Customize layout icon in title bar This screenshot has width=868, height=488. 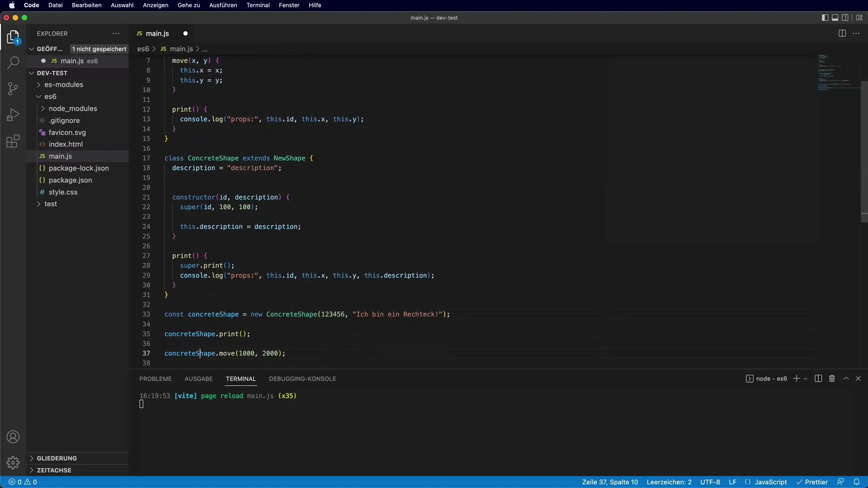click(x=859, y=18)
